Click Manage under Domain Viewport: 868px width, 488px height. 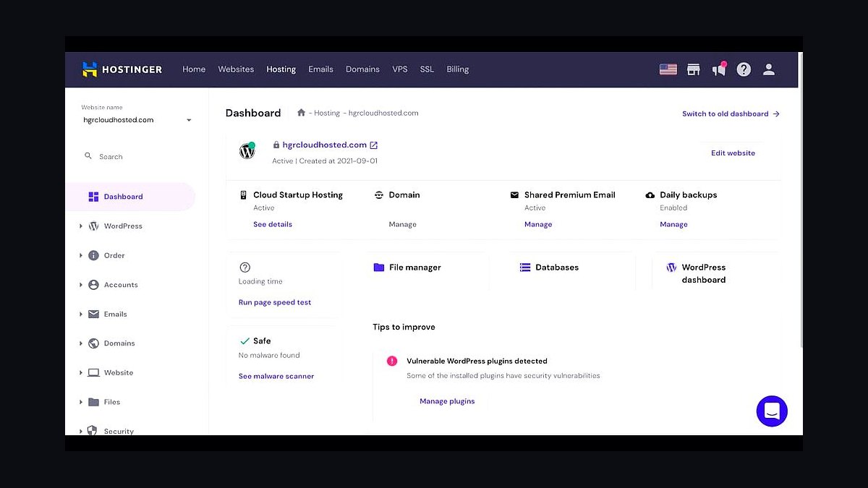[402, 225]
